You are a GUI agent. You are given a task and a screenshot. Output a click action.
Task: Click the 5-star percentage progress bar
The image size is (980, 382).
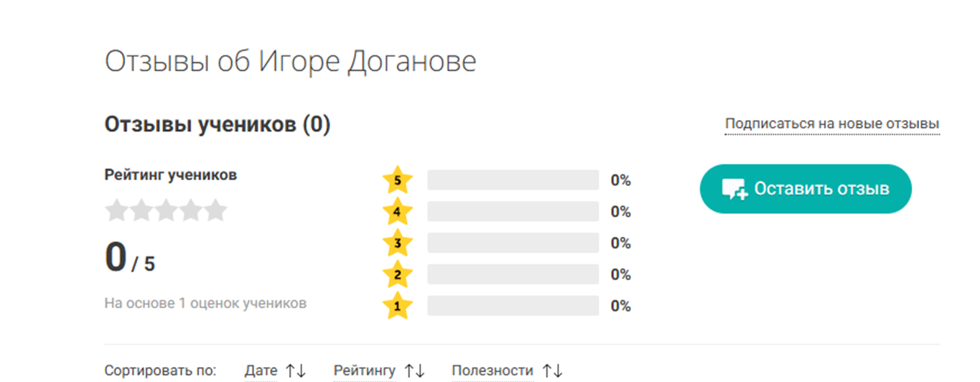(513, 180)
